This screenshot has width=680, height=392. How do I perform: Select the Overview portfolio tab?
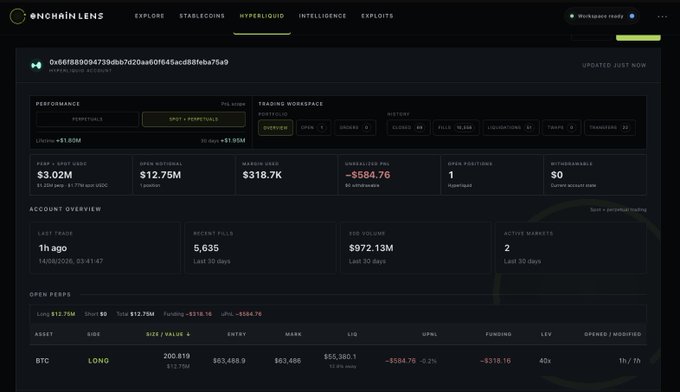(x=275, y=128)
